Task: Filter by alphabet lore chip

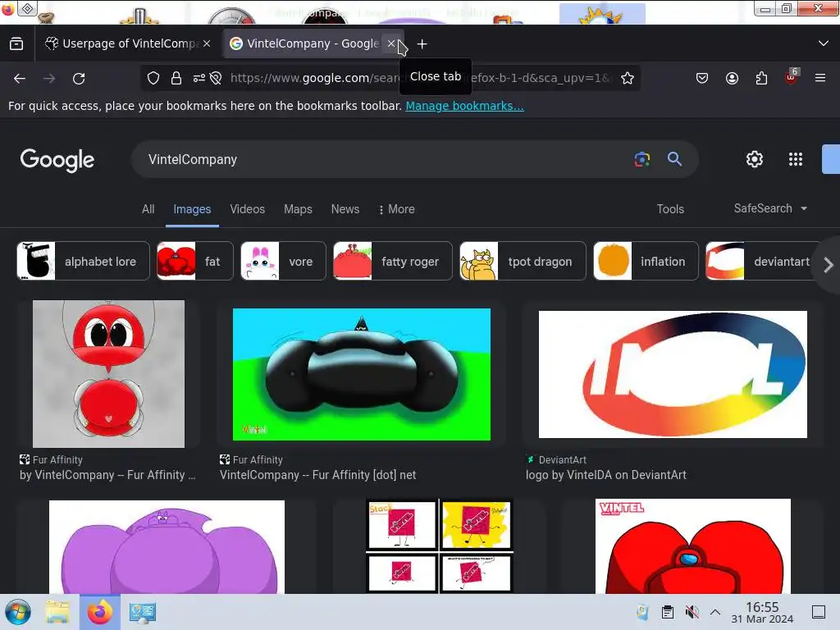Action: click(83, 261)
